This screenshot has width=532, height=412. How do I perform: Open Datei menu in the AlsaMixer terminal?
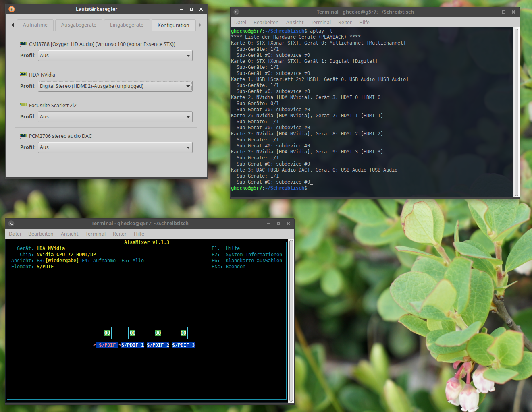click(15, 234)
